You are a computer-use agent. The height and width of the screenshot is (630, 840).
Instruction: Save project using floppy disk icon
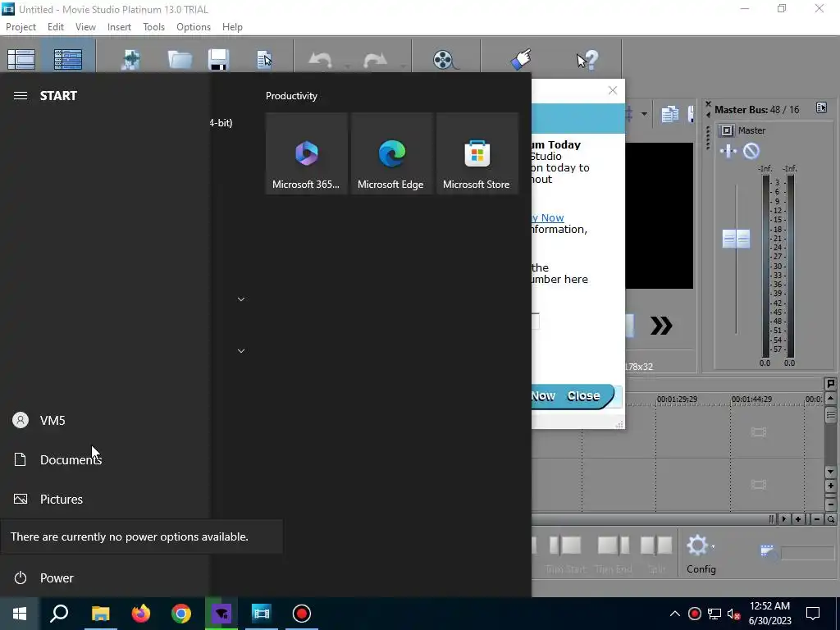pyautogui.click(x=218, y=59)
